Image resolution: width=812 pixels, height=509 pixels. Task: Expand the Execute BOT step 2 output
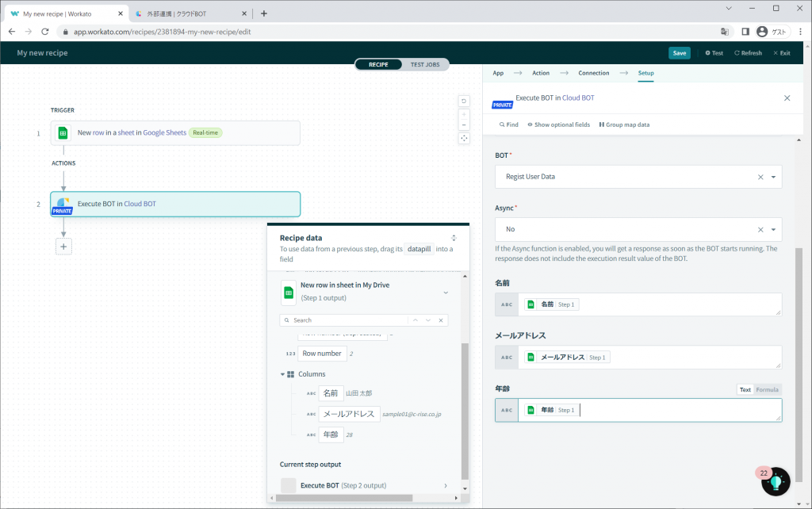click(x=446, y=486)
